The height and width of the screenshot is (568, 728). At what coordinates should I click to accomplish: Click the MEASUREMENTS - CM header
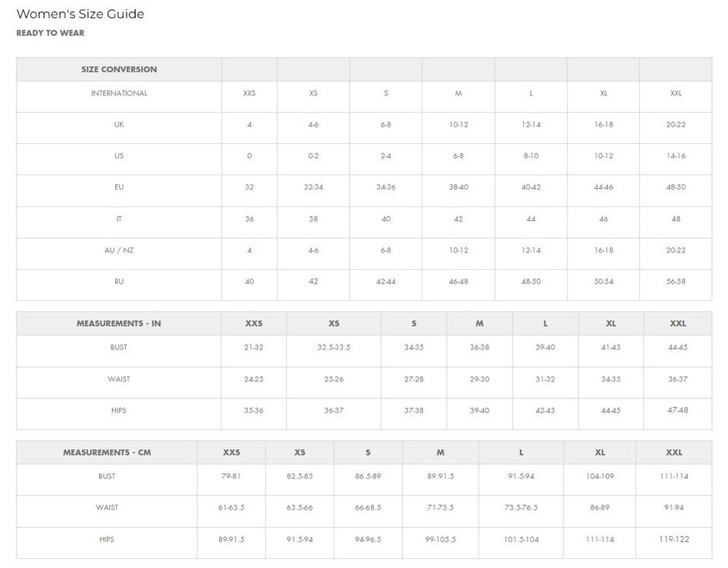107,453
